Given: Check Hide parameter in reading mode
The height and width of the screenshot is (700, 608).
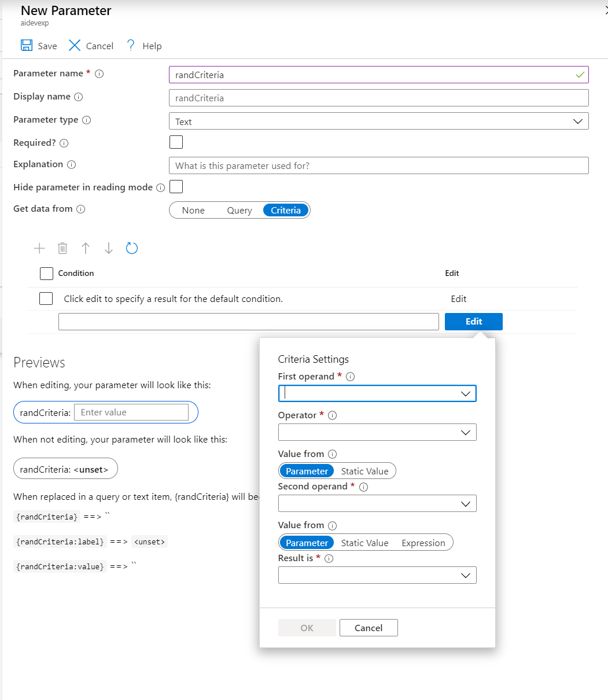Looking at the screenshot, I should [176, 186].
